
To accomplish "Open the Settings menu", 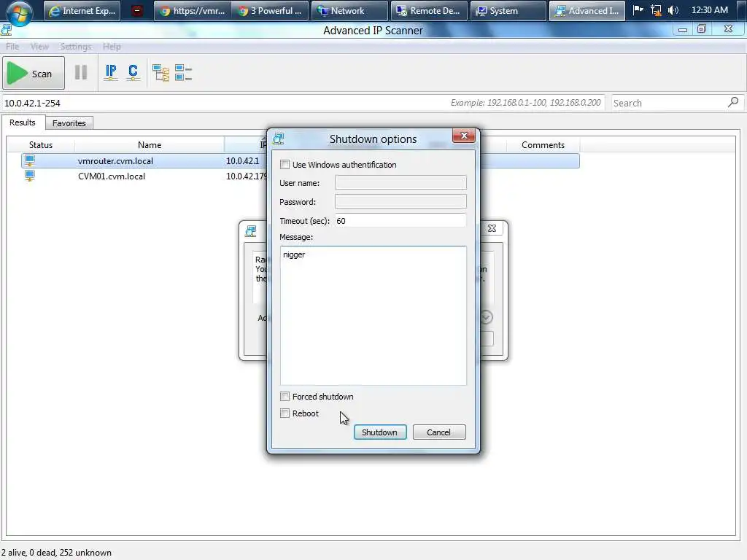I will pos(76,47).
